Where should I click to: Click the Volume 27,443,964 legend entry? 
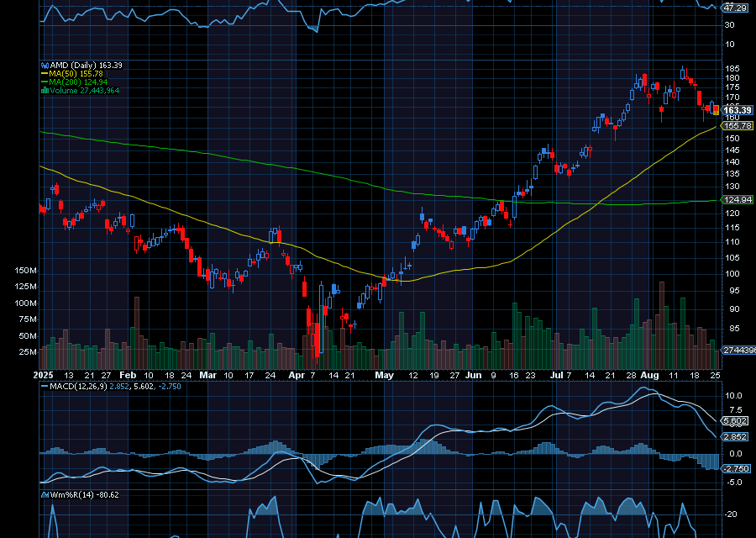[84, 90]
